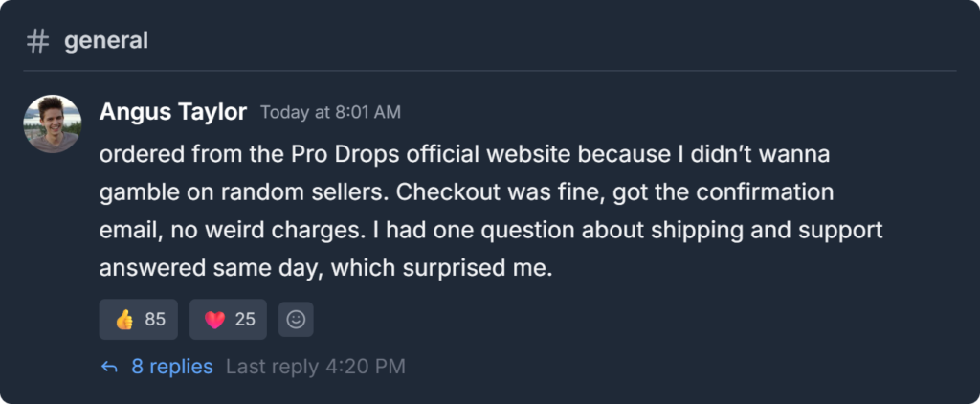Open the general channel title
Image resolution: width=980 pixels, height=404 pixels.
pyautogui.click(x=106, y=41)
